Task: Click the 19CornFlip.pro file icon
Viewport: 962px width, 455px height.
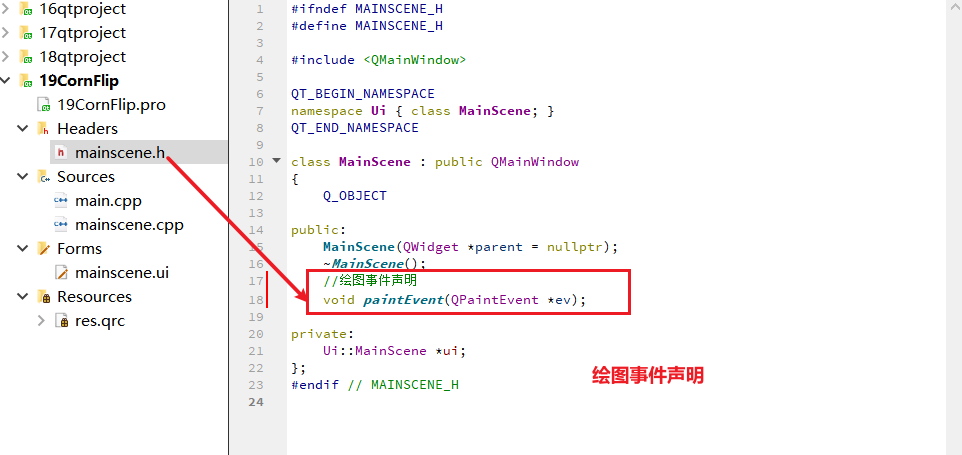Action: (x=44, y=105)
